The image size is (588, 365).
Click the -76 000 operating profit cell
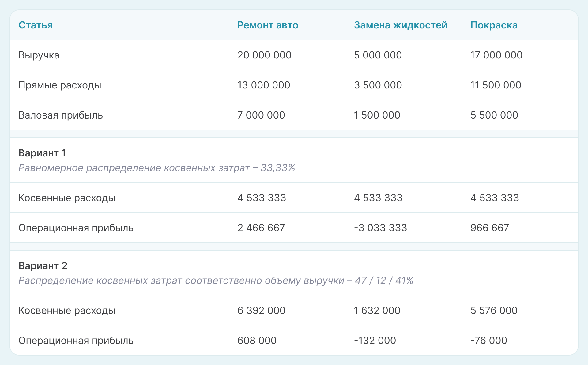(x=488, y=341)
